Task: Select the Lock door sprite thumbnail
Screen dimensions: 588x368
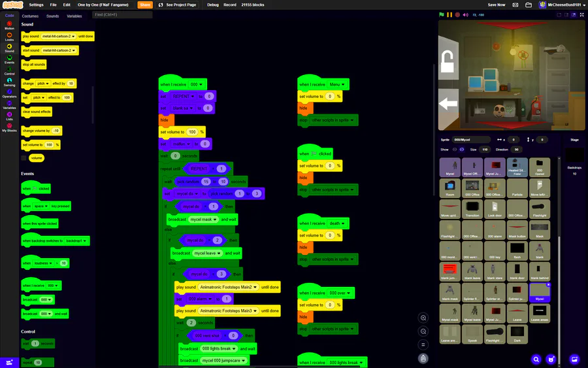Action: (x=495, y=209)
